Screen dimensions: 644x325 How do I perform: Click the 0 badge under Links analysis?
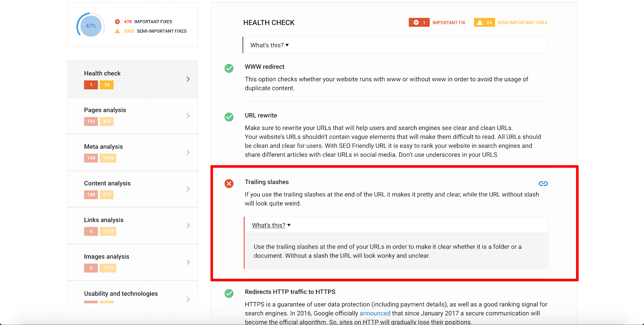91,231
